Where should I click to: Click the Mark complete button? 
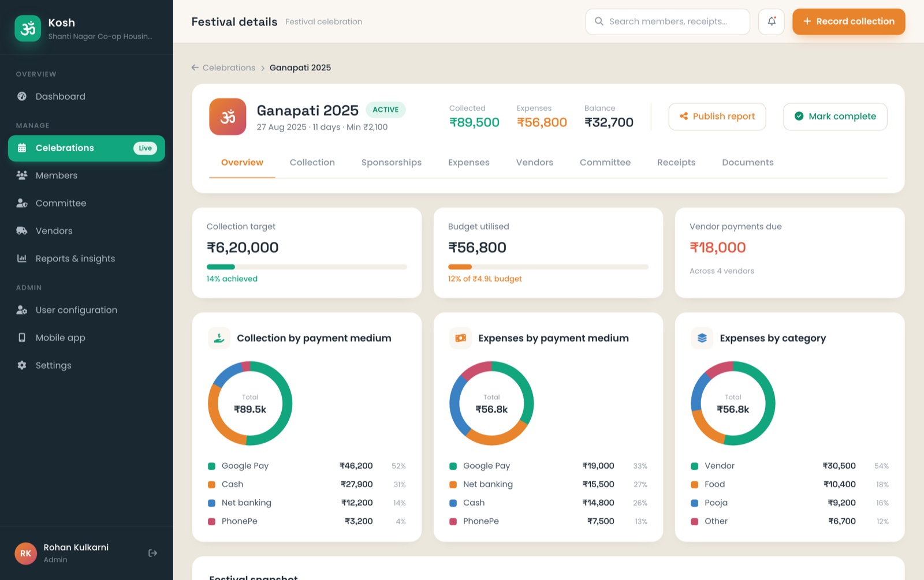pyautogui.click(x=835, y=117)
